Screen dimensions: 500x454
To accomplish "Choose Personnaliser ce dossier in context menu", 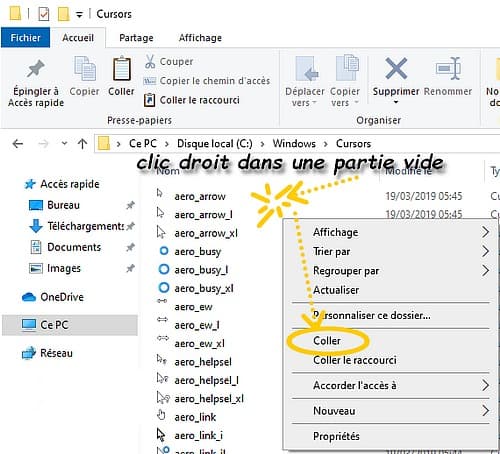I will (391, 315).
